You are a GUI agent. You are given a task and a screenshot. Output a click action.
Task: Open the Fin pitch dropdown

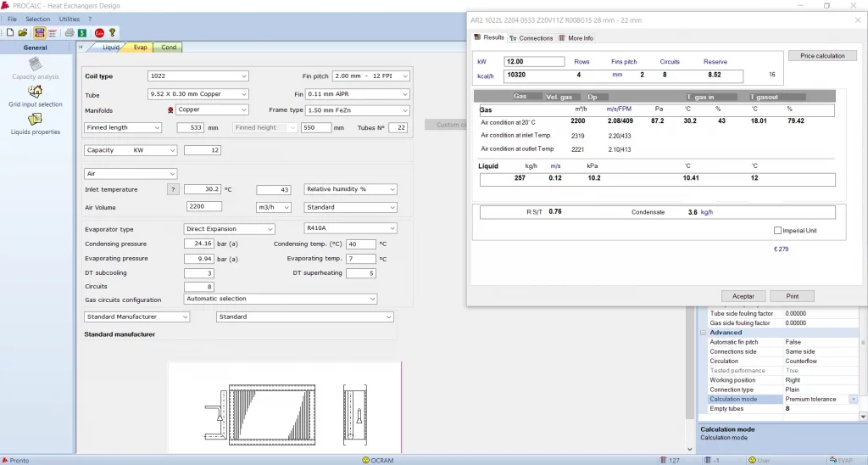coord(371,76)
